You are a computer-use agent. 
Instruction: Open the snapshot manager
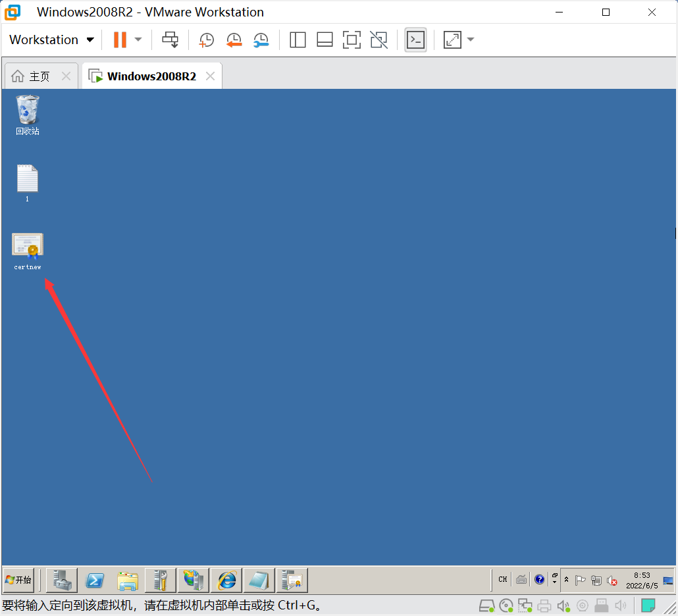tap(261, 39)
